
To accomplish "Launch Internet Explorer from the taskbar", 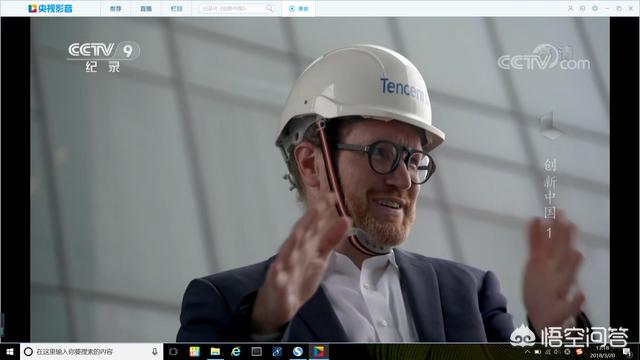I will (x=236, y=351).
